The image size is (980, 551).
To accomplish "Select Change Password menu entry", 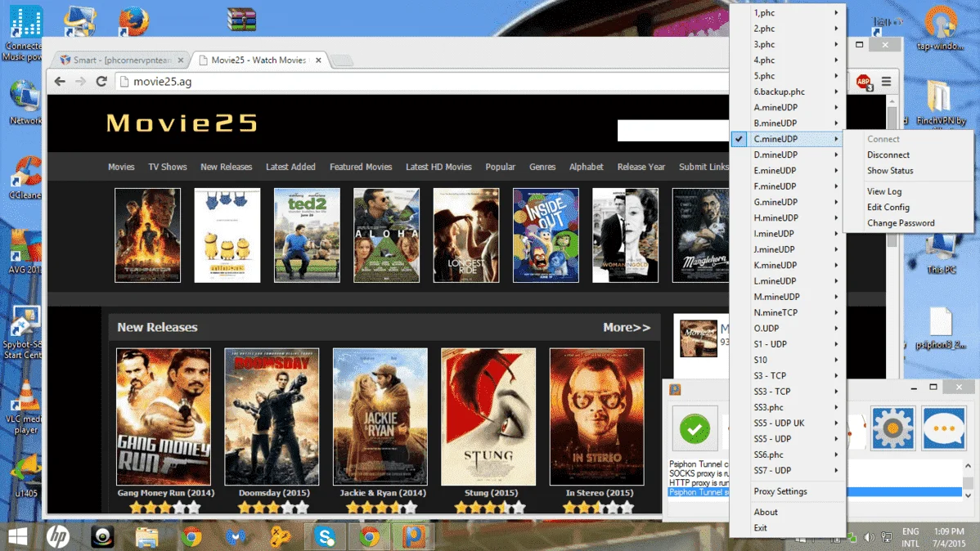I will click(x=908, y=223).
